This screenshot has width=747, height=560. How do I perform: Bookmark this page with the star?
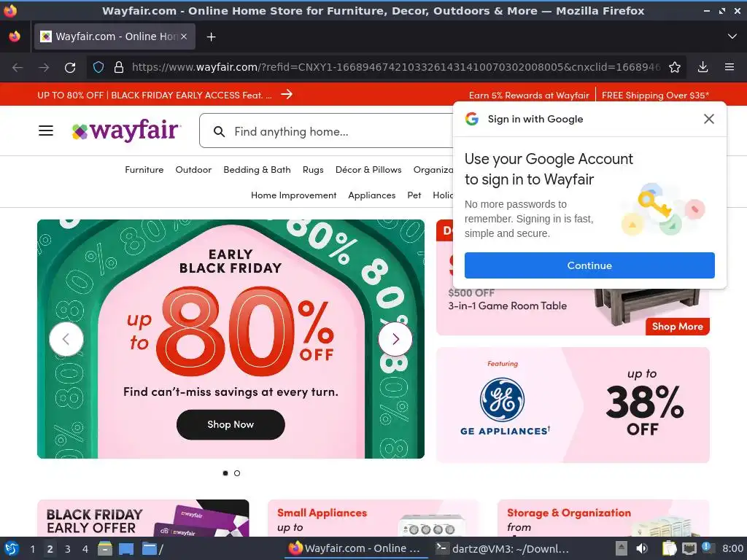675,67
